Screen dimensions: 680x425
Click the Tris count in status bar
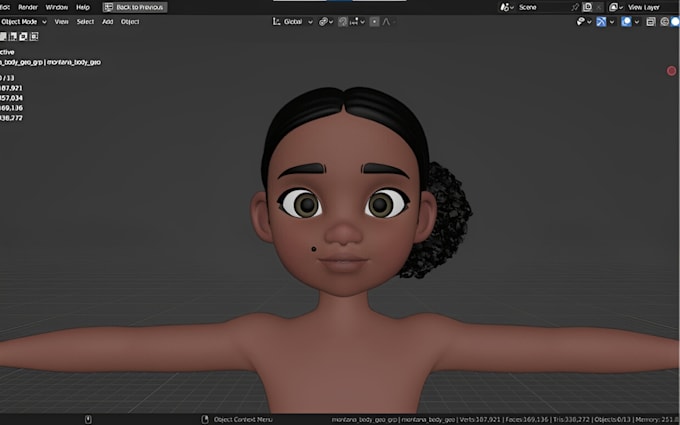point(570,419)
